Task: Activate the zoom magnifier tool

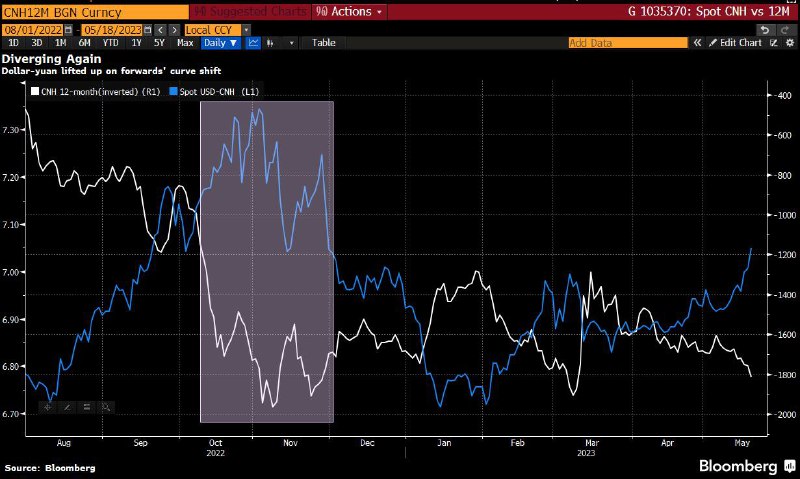Action: click(106, 407)
